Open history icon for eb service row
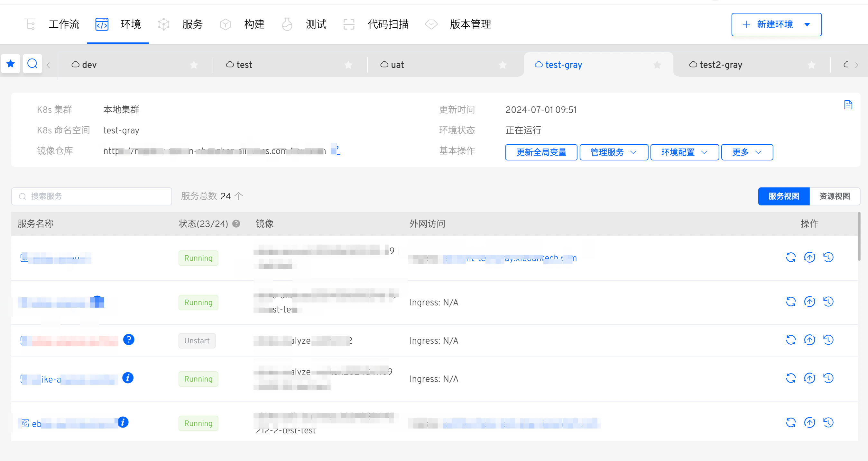This screenshot has width=868, height=461. point(828,422)
